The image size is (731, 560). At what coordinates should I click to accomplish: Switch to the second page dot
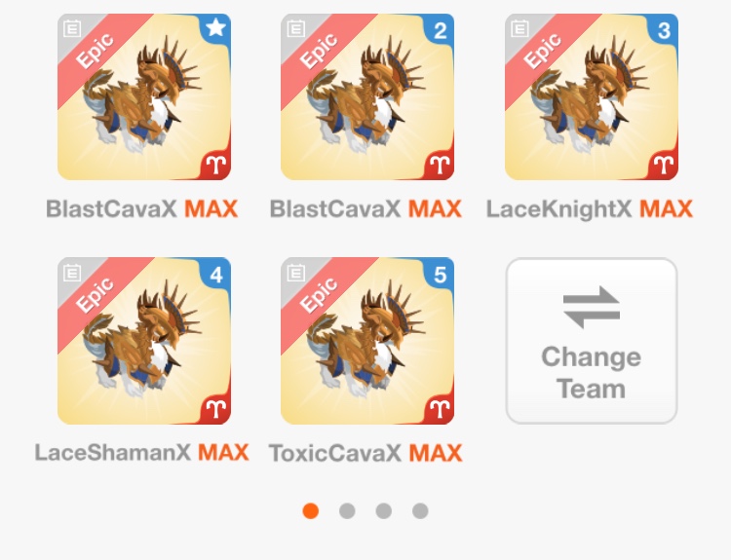[x=347, y=510]
